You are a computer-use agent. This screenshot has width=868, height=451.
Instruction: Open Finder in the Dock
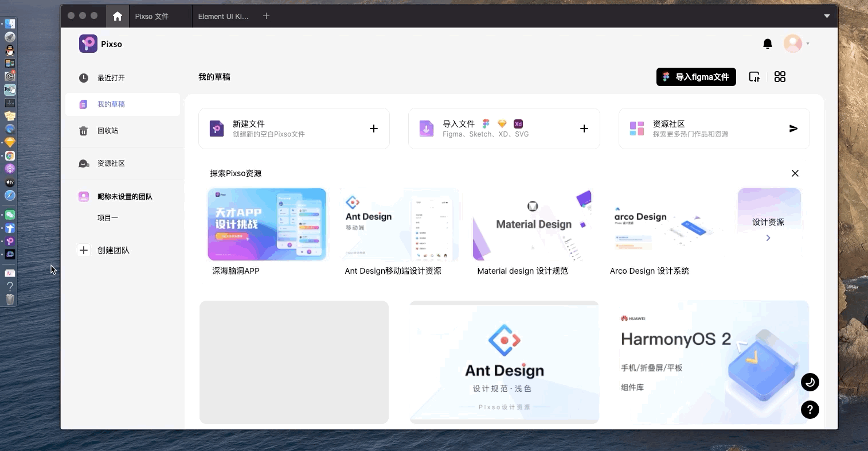click(10, 24)
